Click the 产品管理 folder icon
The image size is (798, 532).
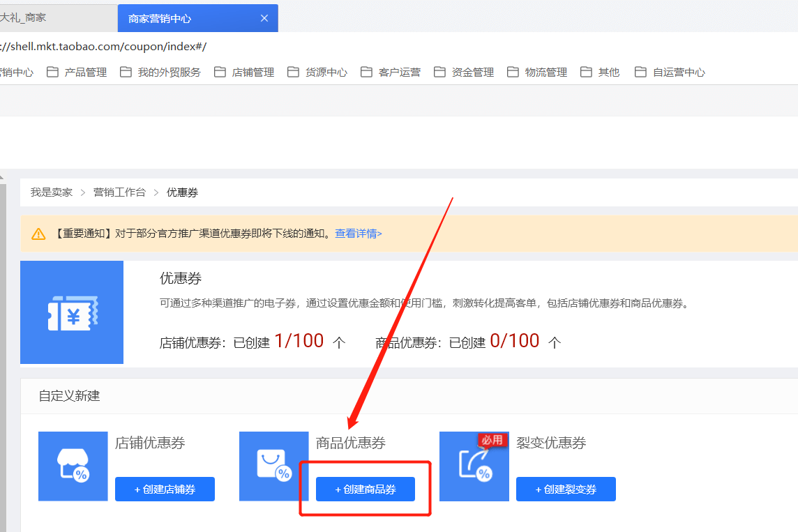click(x=52, y=73)
